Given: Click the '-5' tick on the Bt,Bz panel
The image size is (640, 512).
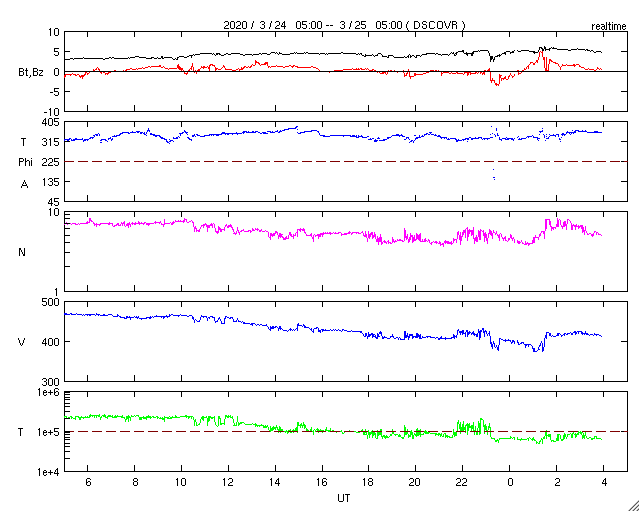Looking at the screenshot, I should pyautogui.click(x=55, y=92).
